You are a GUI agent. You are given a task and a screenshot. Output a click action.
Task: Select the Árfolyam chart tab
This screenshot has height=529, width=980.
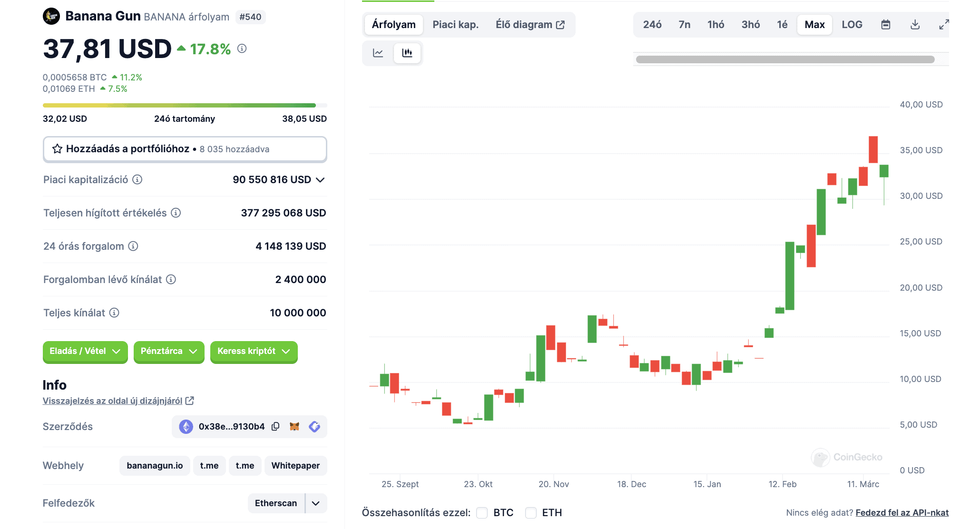pos(394,25)
